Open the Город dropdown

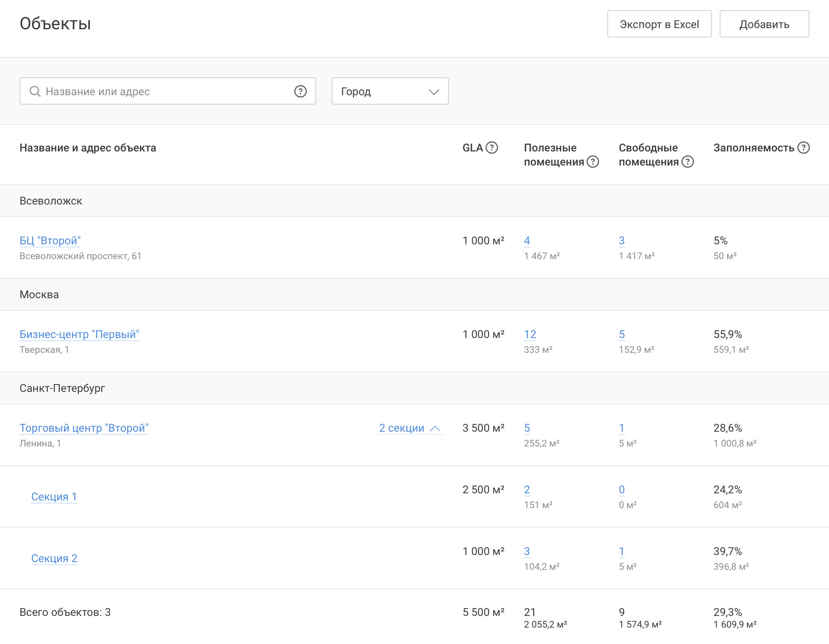(390, 91)
